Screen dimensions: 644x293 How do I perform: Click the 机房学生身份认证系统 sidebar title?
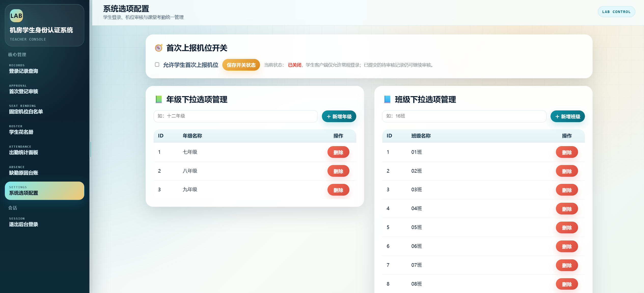41,30
